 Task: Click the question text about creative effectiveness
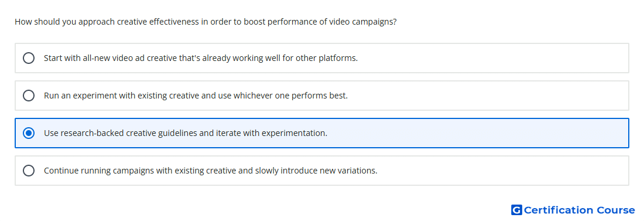point(205,22)
